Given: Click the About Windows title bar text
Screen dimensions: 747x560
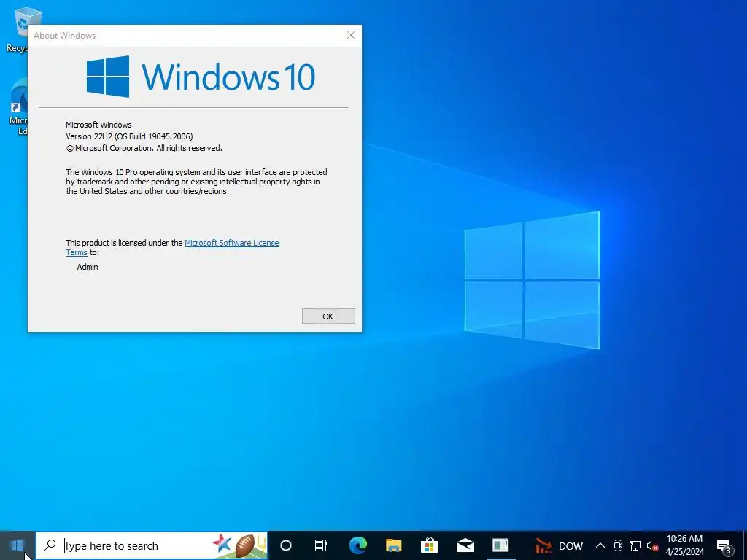Looking at the screenshot, I should coord(65,36).
